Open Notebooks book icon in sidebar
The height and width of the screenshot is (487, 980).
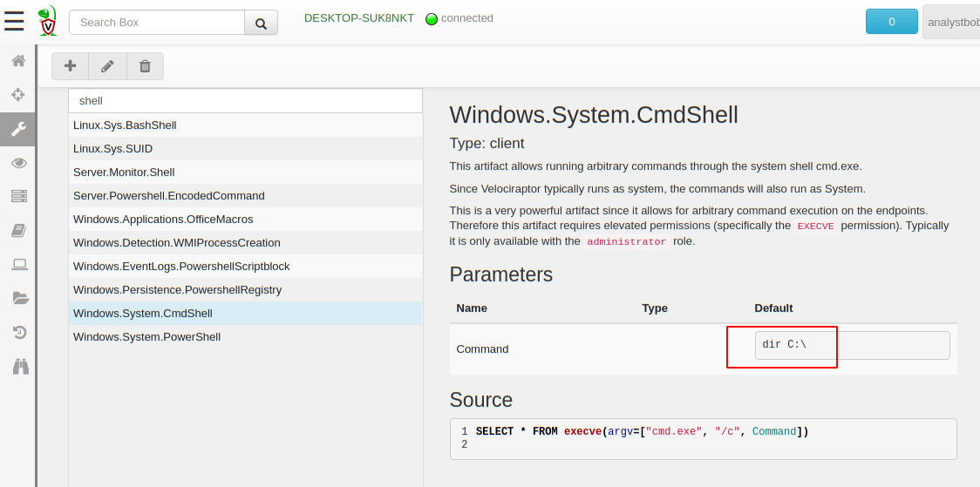(18, 230)
